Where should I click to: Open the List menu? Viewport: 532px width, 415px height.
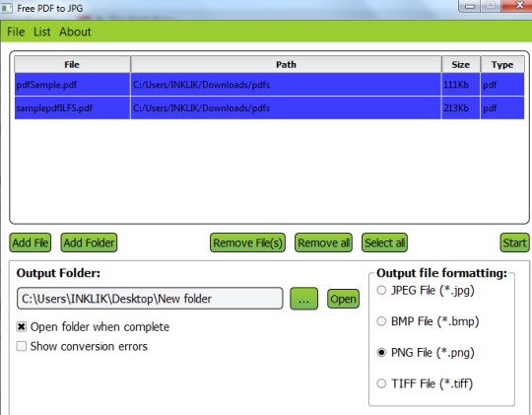(41, 32)
